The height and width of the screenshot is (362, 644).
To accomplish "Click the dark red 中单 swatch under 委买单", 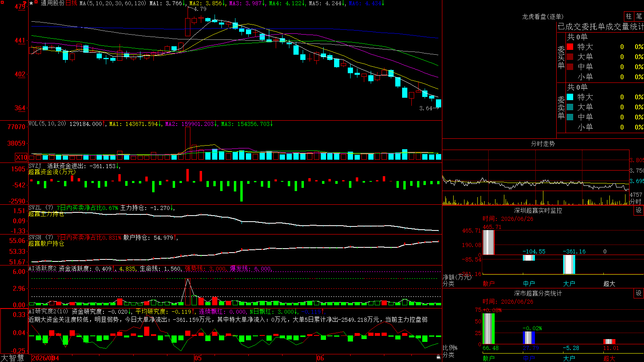I will coord(570,67).
